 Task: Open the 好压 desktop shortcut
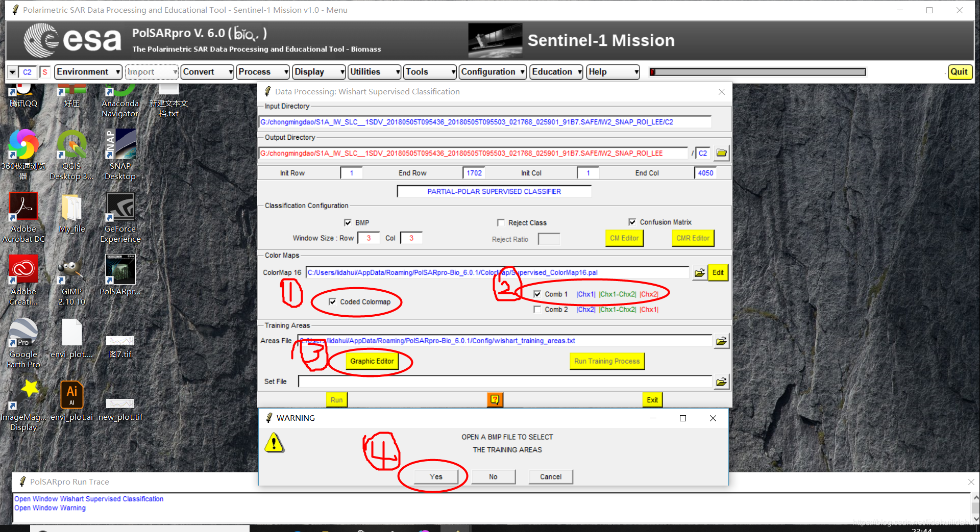click(x=71, y=96)
